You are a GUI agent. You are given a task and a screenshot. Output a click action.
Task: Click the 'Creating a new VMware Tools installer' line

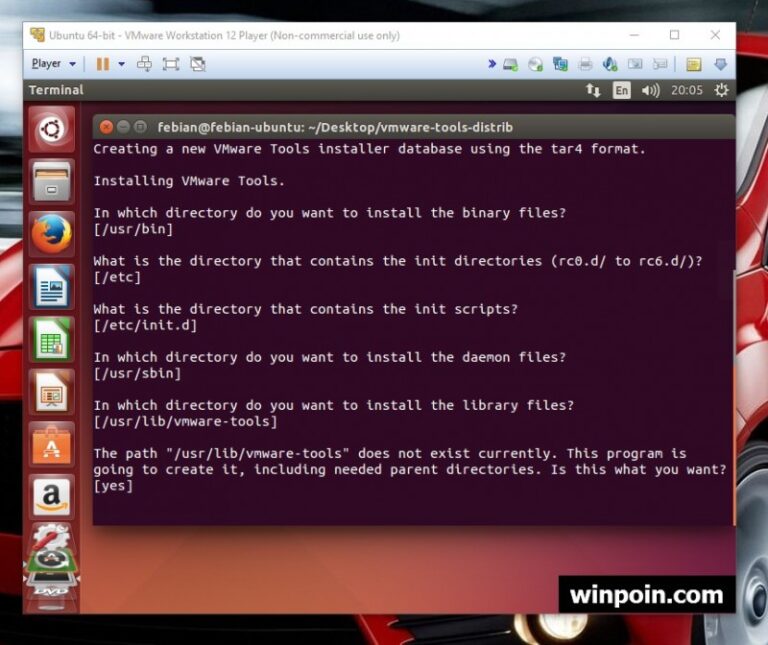pos(370,149)
